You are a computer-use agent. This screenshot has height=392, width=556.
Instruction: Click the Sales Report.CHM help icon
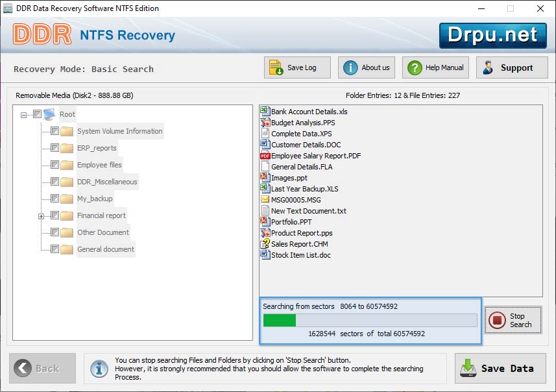pos(265,244)
